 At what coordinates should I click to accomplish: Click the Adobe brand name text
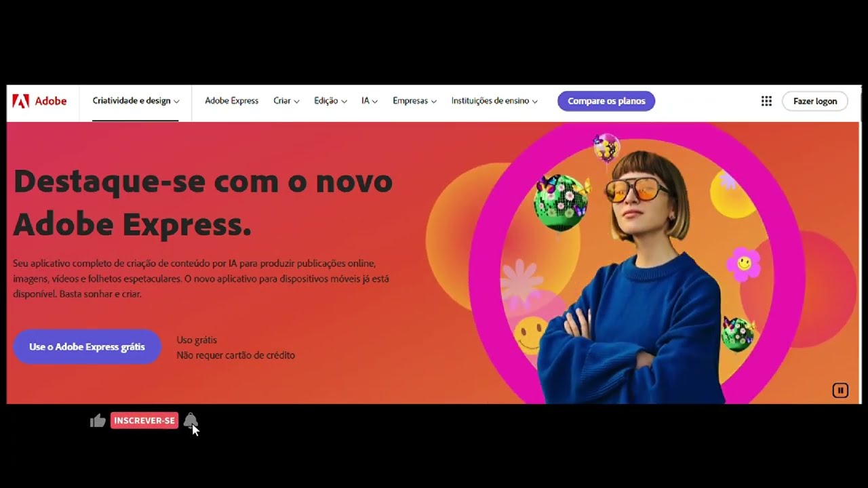51,101
